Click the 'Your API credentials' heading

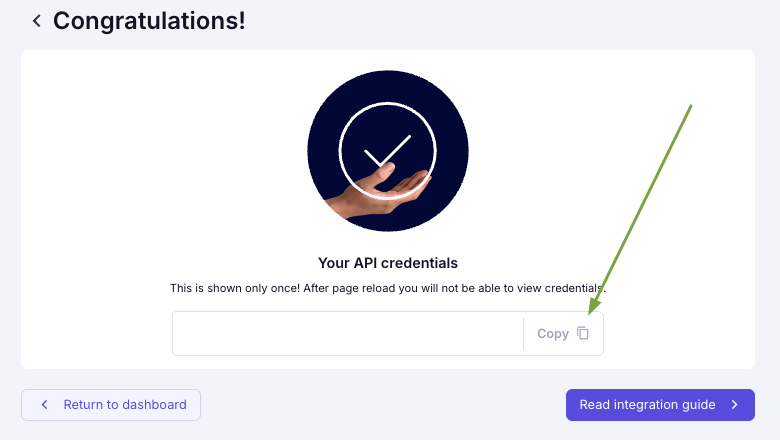tap(388, 263)
